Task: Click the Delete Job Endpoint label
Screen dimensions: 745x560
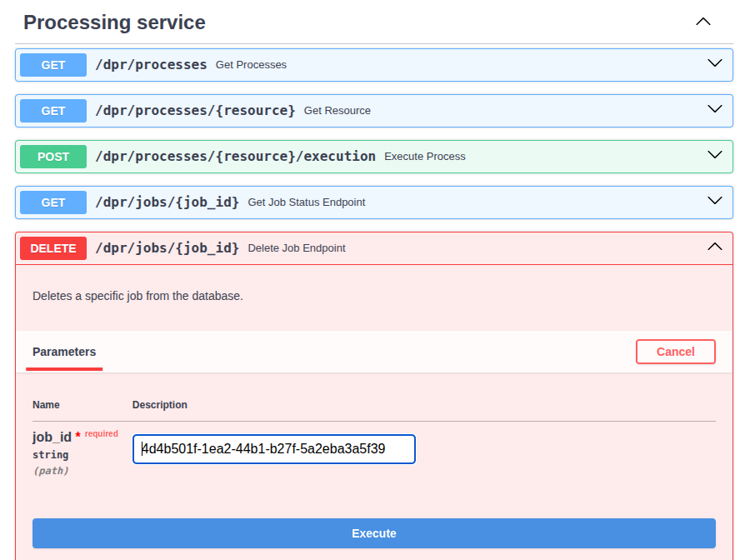Action: (x=296, y=247)
